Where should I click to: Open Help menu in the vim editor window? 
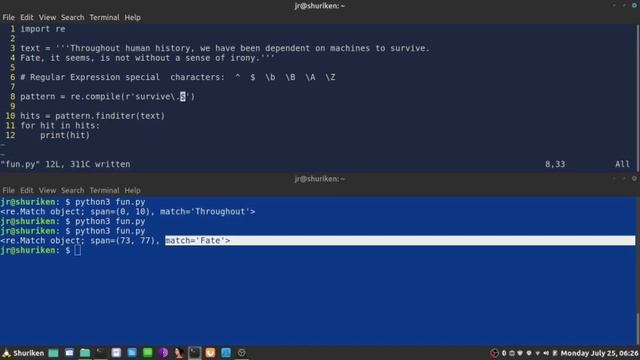[x=132, y=18]
